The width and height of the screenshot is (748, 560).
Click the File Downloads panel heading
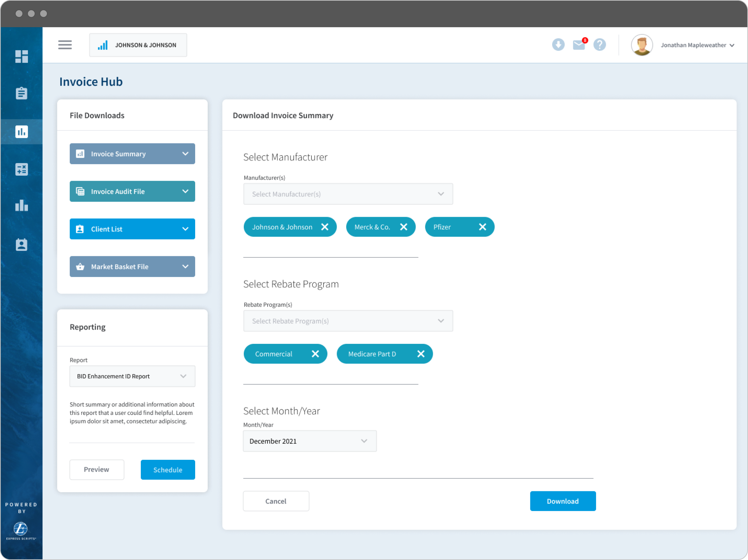tap(97, 116)
